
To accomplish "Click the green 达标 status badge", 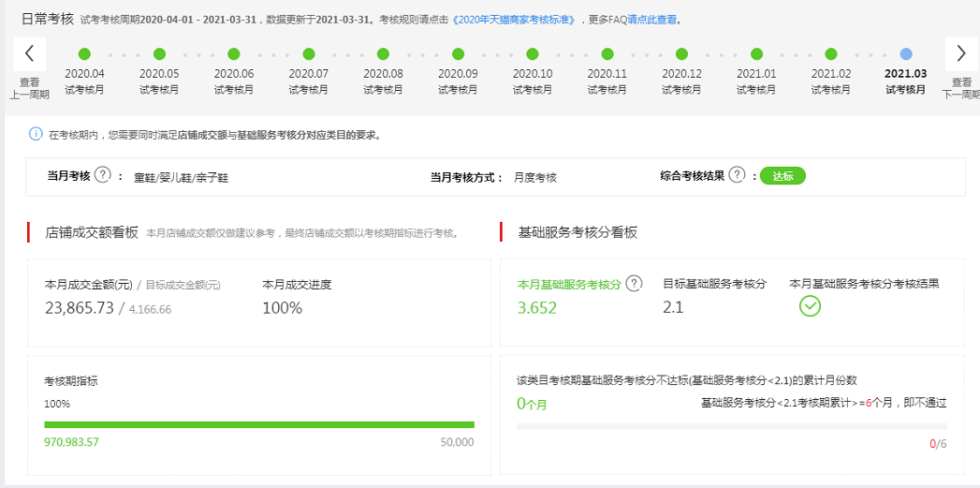I will coord(783,175).
